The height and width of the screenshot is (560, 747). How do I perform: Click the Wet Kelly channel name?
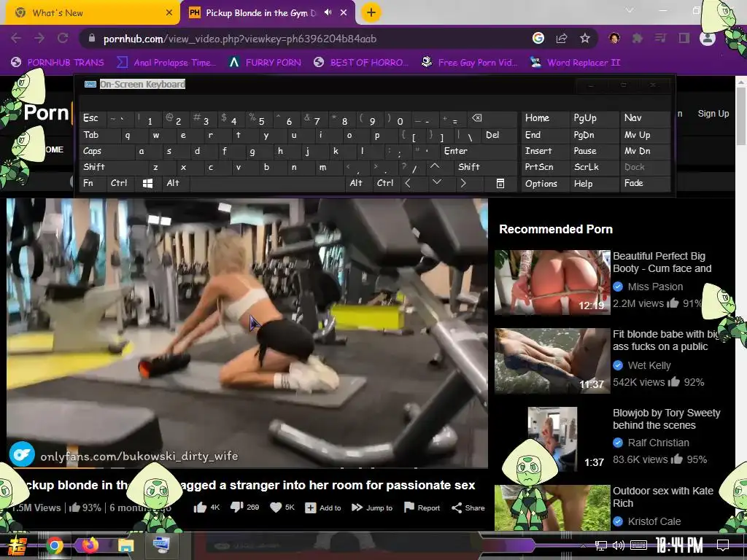pyautogui.click(x=649, y=365)
